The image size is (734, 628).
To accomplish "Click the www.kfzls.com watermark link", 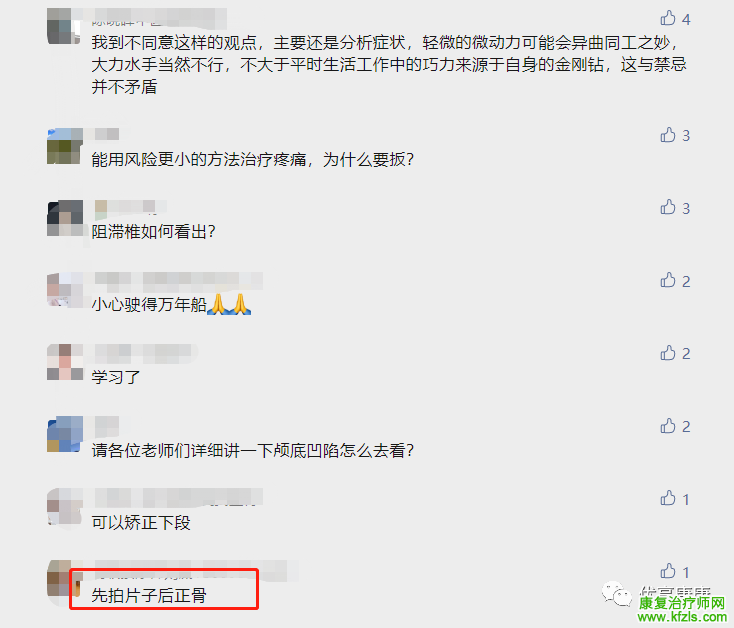I will 682,617.
